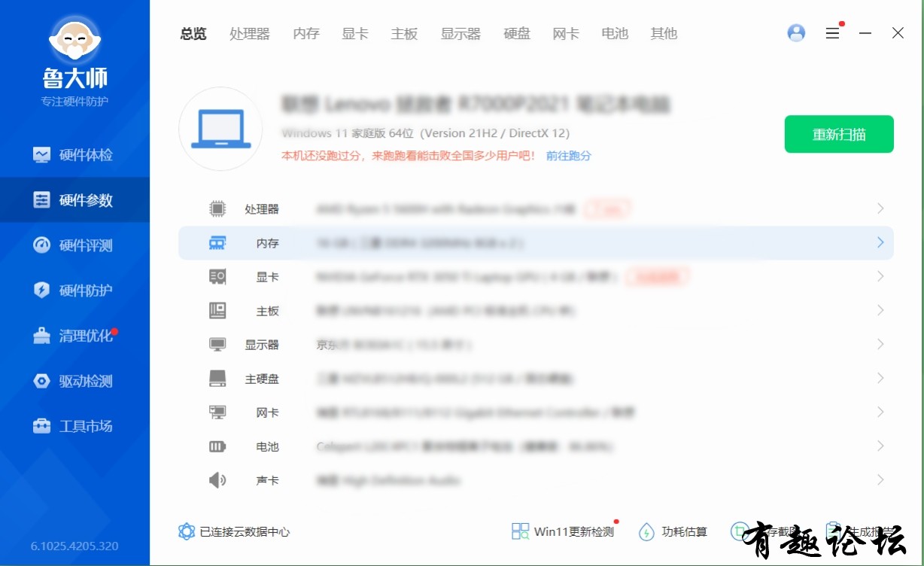Open 工具市场 in the sidebar
This screenshot has width=924, height=566.
74,426
